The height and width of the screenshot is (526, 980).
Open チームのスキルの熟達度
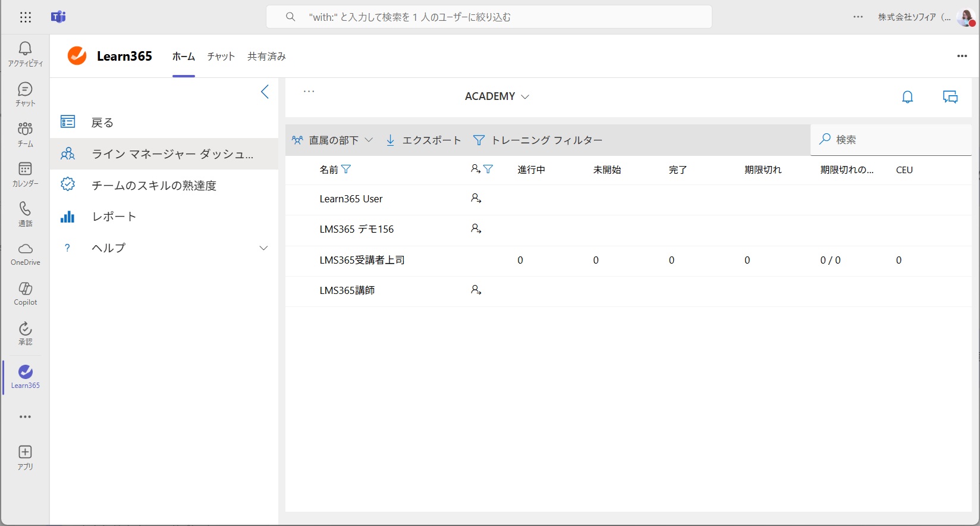point(164,185)
